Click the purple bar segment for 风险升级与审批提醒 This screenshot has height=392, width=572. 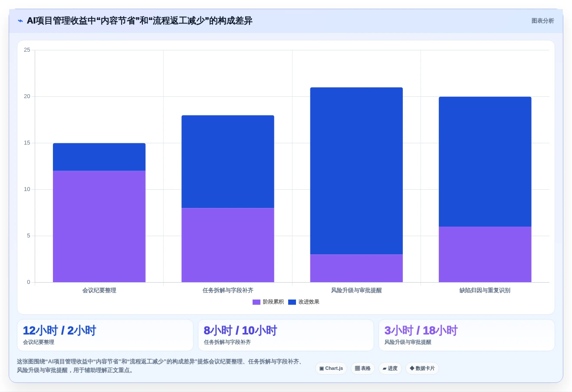[x=356, y=268]
